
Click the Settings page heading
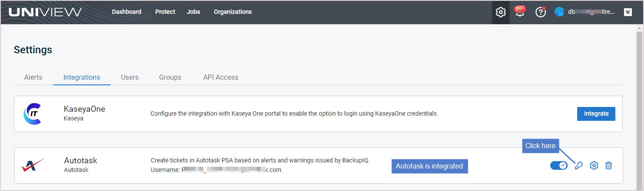coord(33,50)
